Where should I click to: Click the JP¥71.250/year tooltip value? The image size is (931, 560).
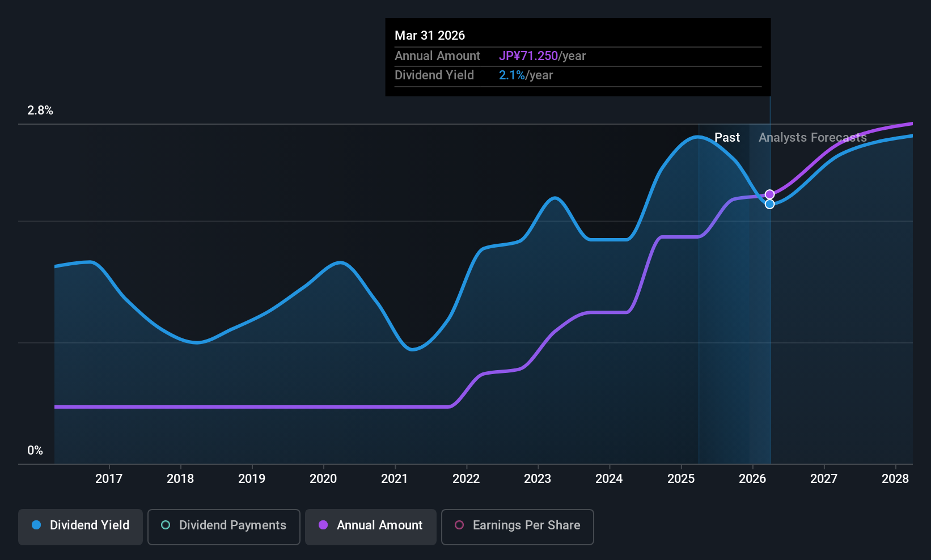coord(542,56)
